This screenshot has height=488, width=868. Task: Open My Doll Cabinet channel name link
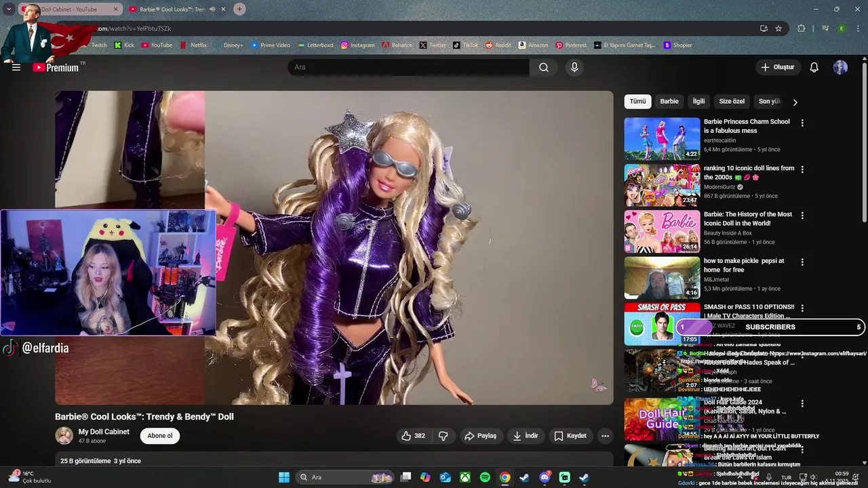coord(104,432)
